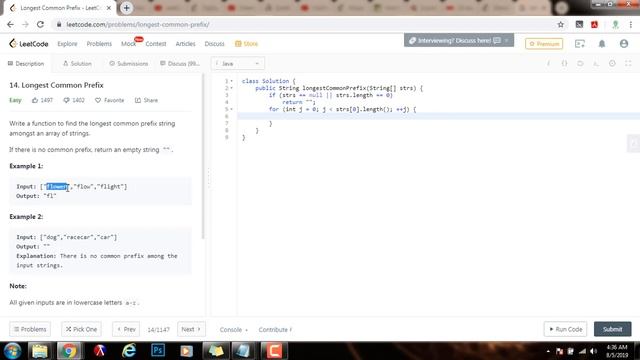
Task: Click Pick One random problem
Action: pyautogui.click(x=81, y=329)
